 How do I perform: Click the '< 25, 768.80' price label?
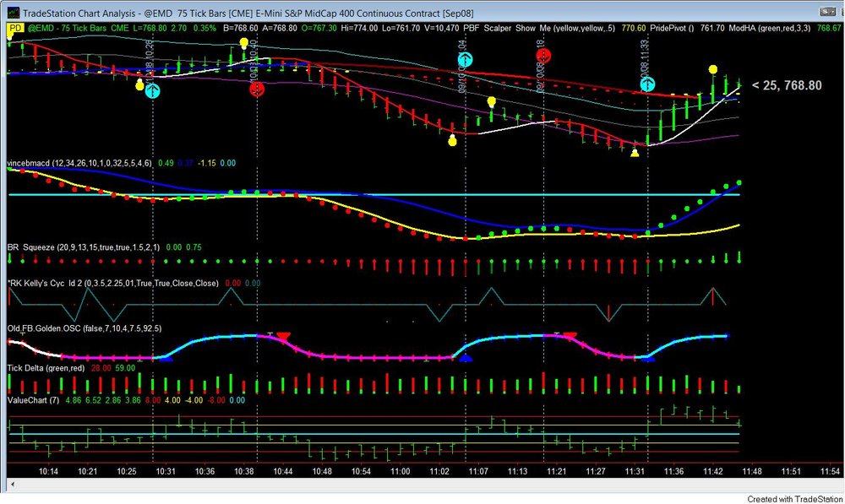[787, 85]
